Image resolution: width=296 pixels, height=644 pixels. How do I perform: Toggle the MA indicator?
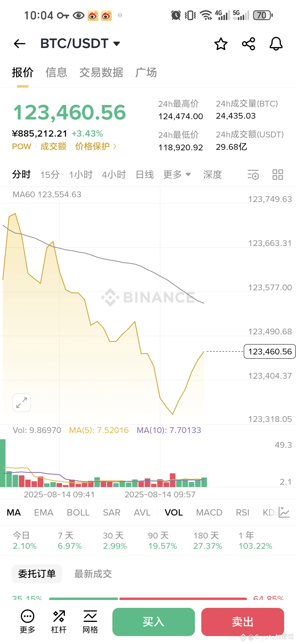(14, 512)
